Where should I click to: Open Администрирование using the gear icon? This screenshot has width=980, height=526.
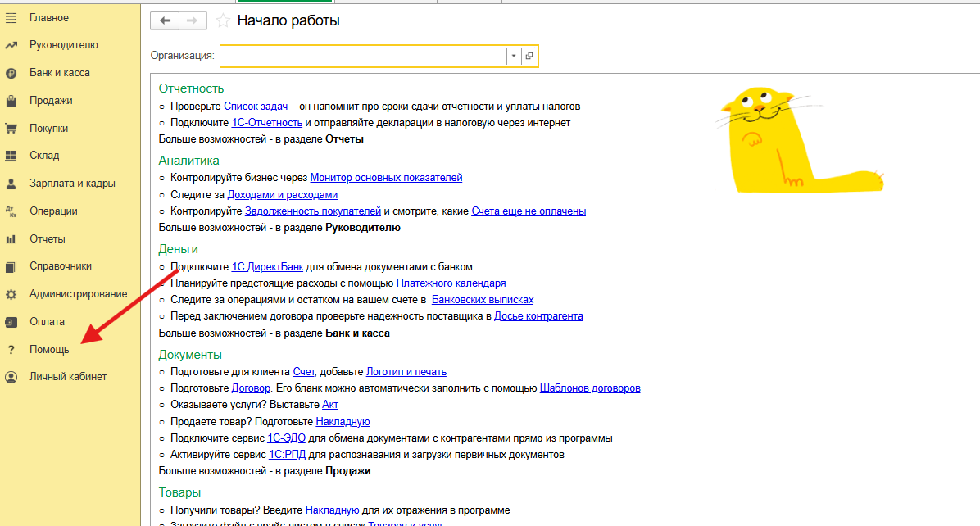[x=11, y=294]
